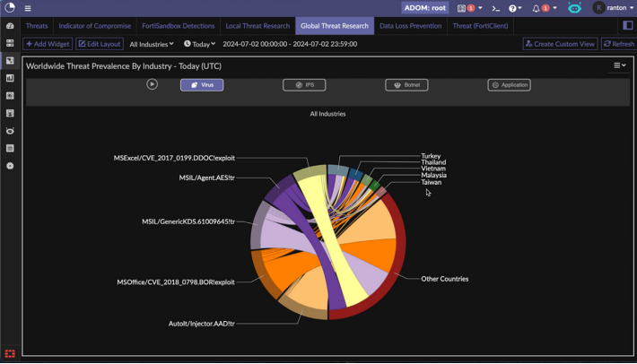Switch to the Local Threat Research tab

[x=257, y=26]
